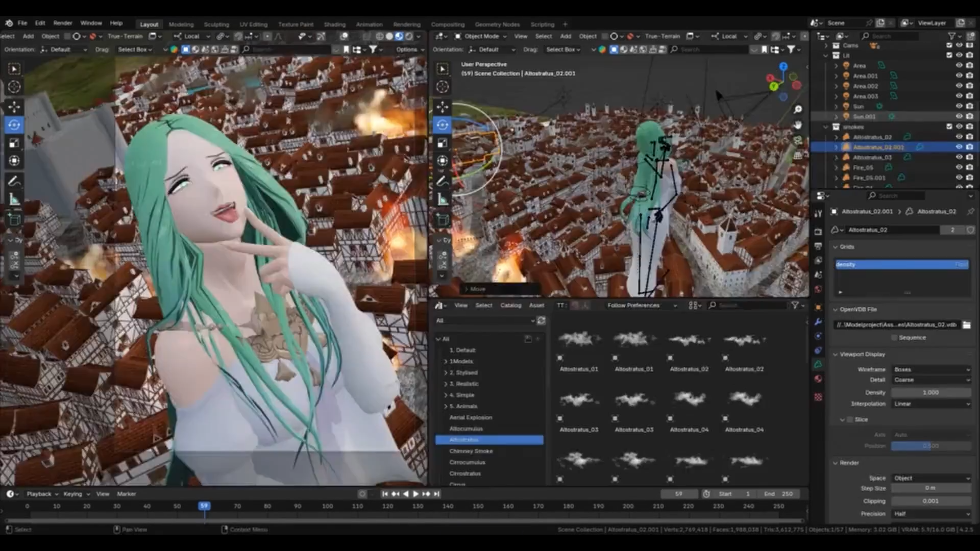Click the pan hand icon in right viewport
The height and width of the screenshot is (551, 980).
(x=798, y=125)
